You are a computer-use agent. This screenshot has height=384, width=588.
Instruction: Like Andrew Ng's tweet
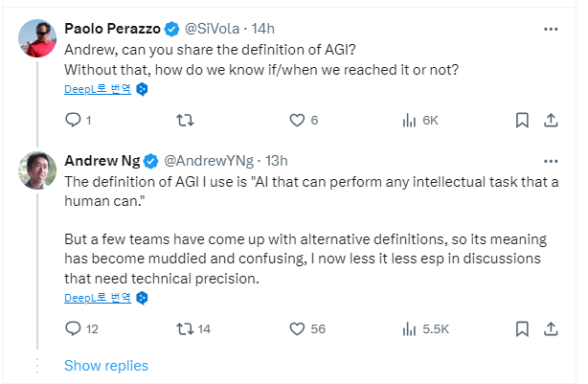297,328
